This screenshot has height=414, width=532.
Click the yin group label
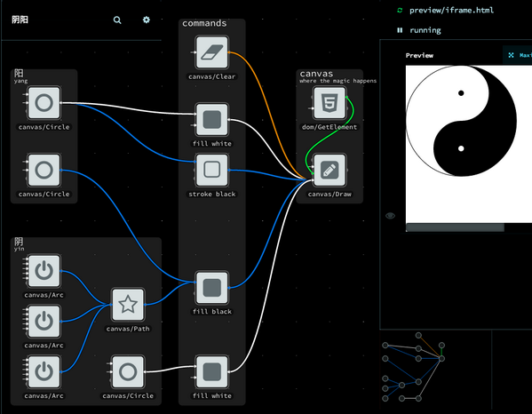tap(19, 244)
